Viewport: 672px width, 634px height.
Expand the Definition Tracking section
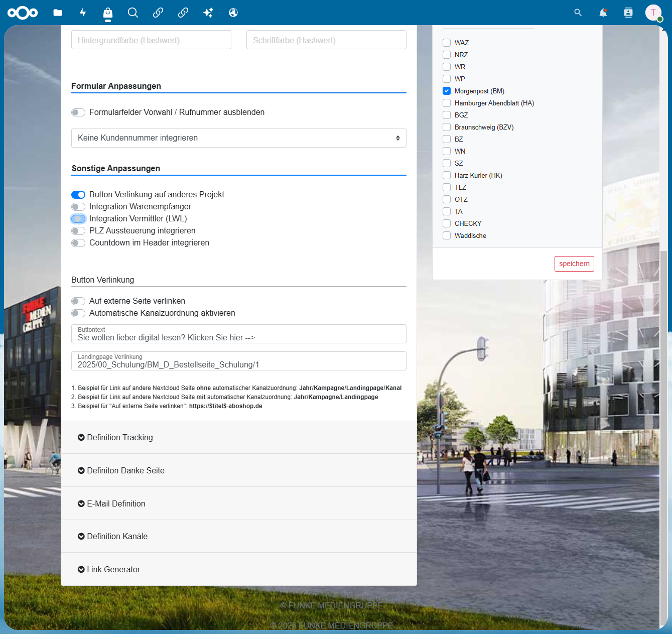tap(239, 437)
